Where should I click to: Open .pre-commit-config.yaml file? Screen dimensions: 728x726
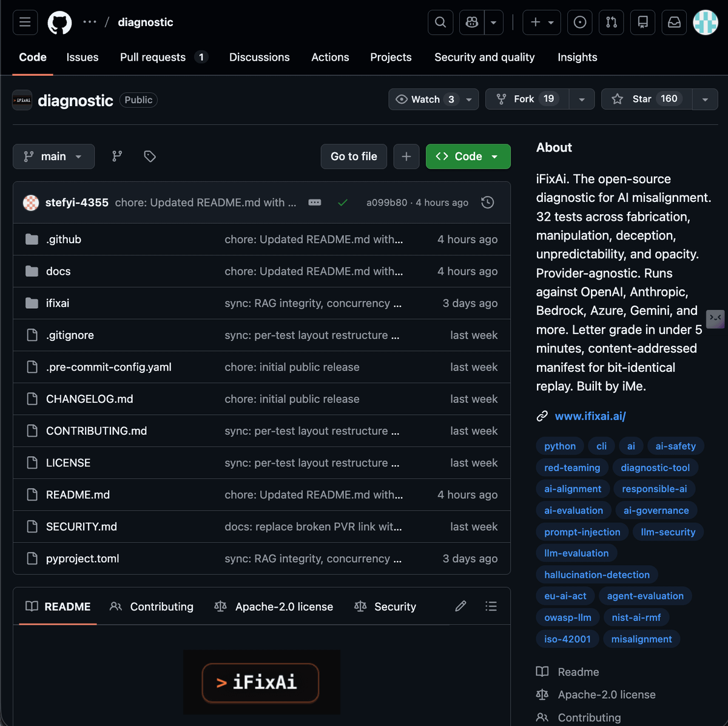pyautogui.click(x=109, y=367)
